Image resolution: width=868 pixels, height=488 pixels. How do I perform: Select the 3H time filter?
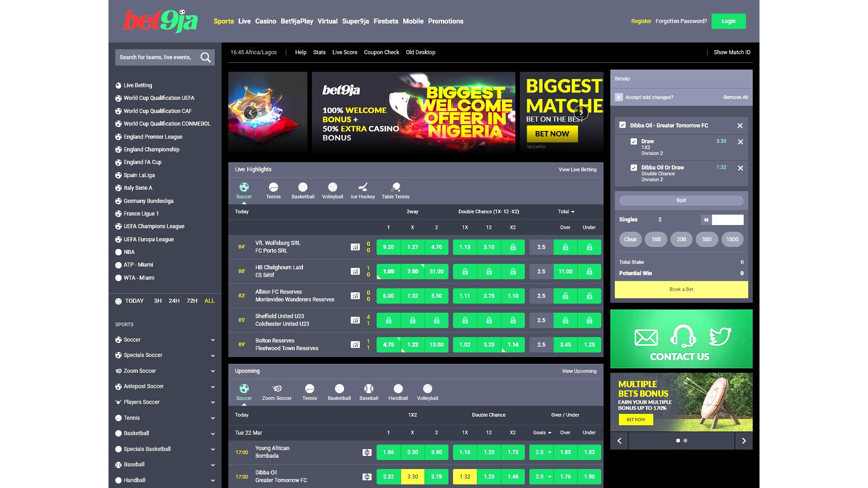coord(158,301)
